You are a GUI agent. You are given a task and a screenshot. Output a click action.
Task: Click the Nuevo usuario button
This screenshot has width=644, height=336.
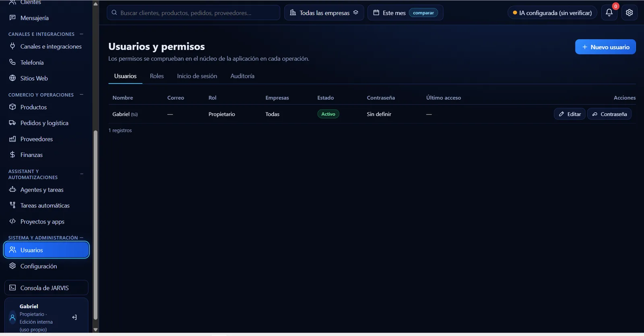[x=605, y=47]
